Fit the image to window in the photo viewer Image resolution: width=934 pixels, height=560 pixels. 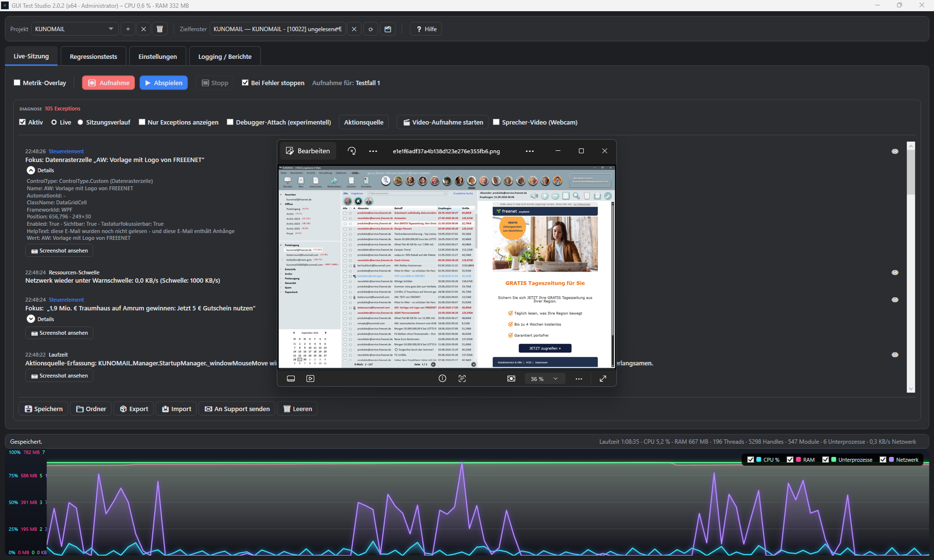coord(511,379)
